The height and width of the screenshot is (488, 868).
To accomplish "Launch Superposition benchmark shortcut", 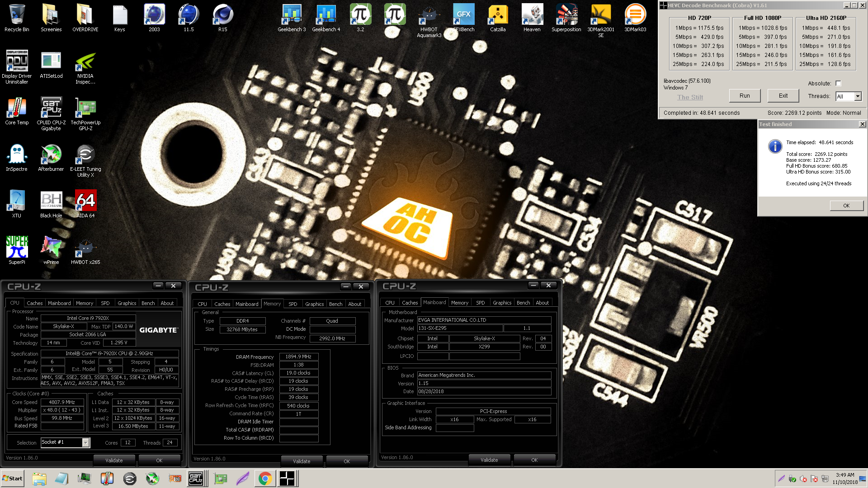I will pyautogui.click(x=566, y=18).
